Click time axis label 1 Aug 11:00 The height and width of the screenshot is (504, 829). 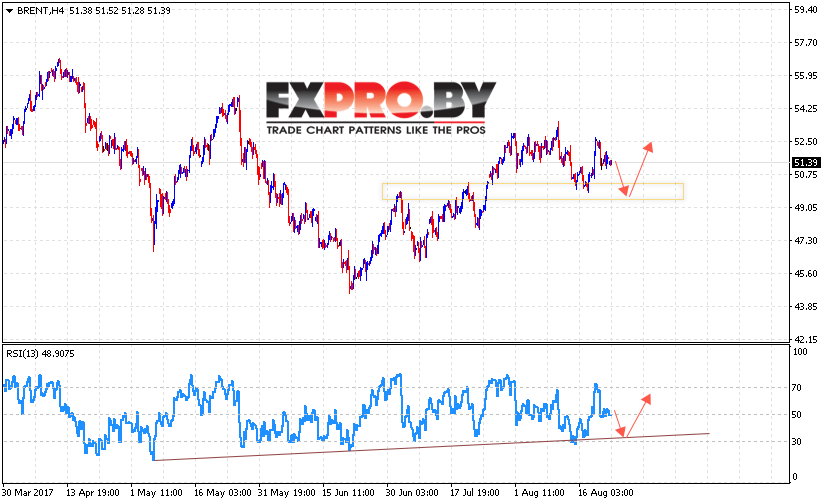pyautogui.click(x=539, y=493)
